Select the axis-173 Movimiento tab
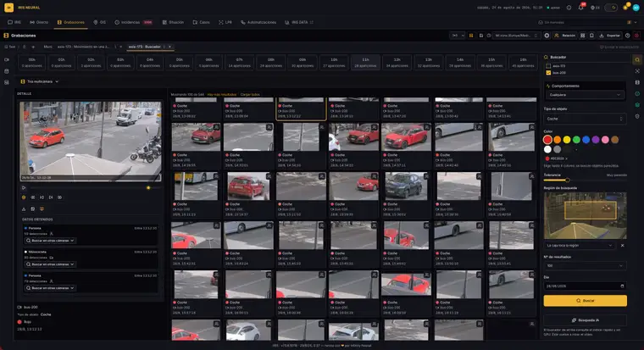The height and width of the screenshot is (350, 644). tap(82, 47)
